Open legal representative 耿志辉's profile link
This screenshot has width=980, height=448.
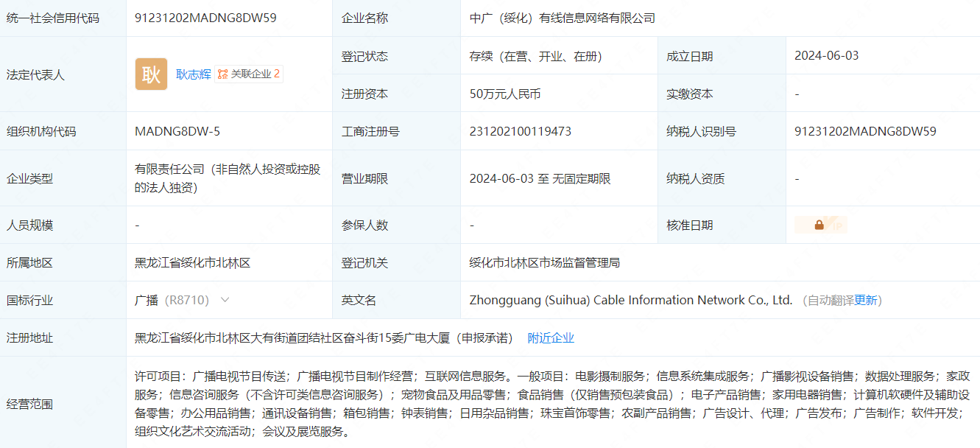(194, 74)
